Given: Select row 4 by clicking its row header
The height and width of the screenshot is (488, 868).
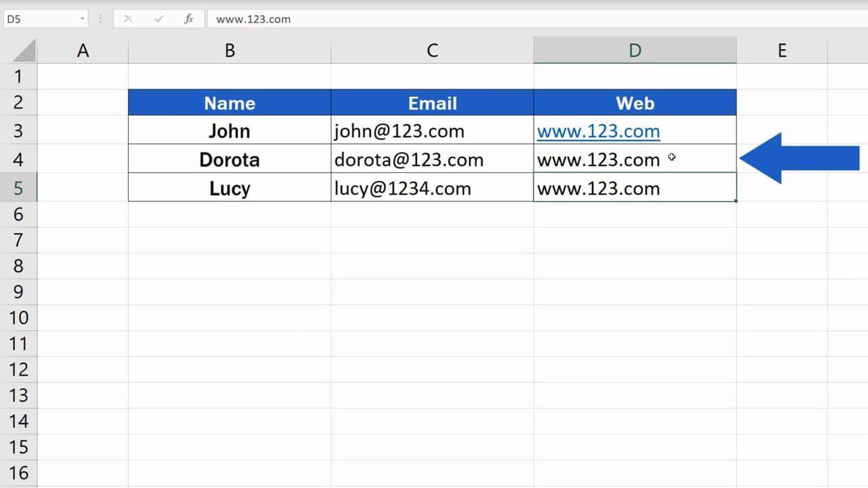Looking at the screenshot, I should pyautogui.click(x=18, y=159).
